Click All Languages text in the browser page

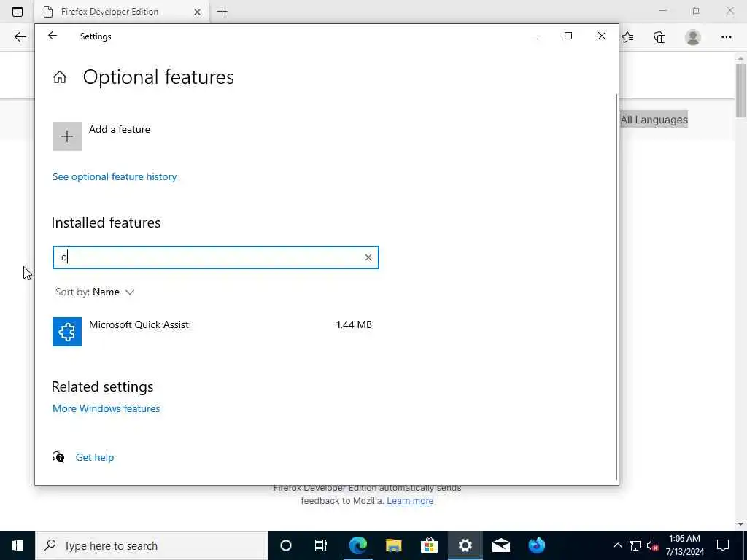[654, 120]
